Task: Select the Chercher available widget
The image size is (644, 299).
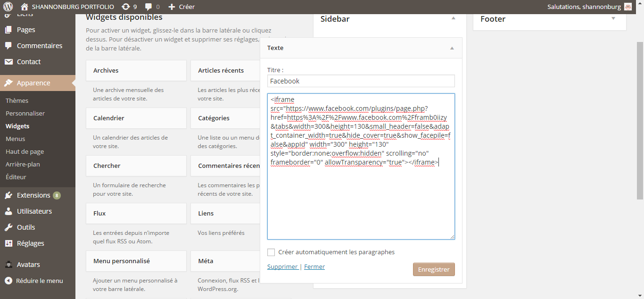Action: point(136,166)
